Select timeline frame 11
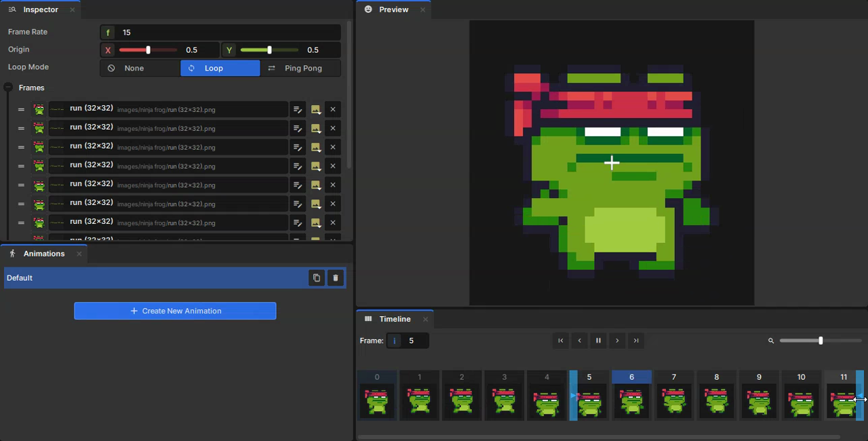The image size is (868, 441). tap(844, 396)
